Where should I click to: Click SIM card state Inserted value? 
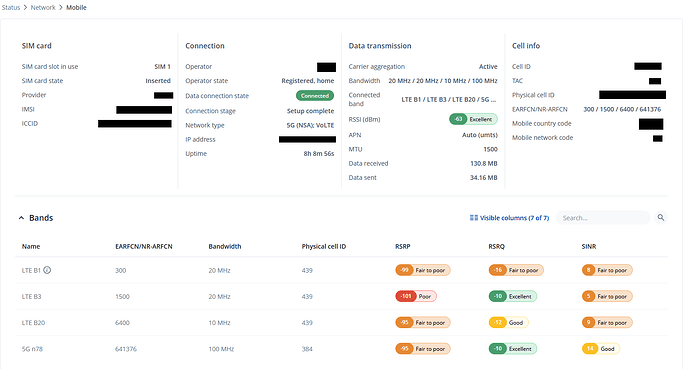point(158,80)
